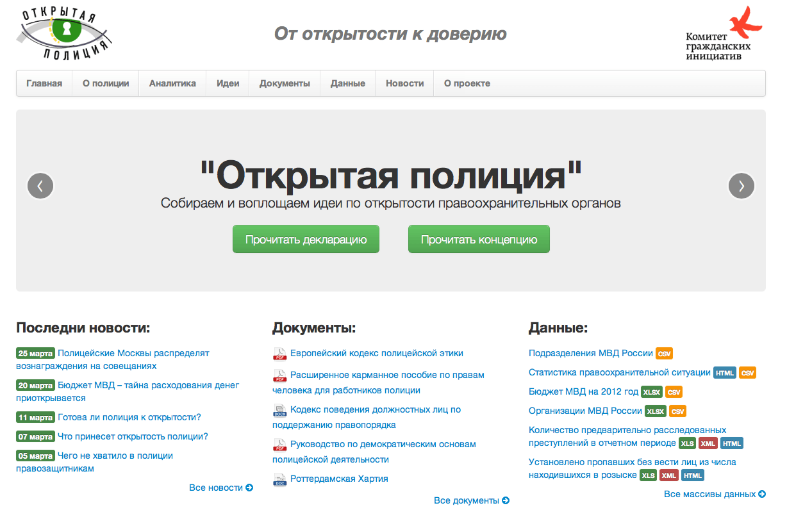
Task: Click the Открытая полиция eye logo
Action: 64,32
